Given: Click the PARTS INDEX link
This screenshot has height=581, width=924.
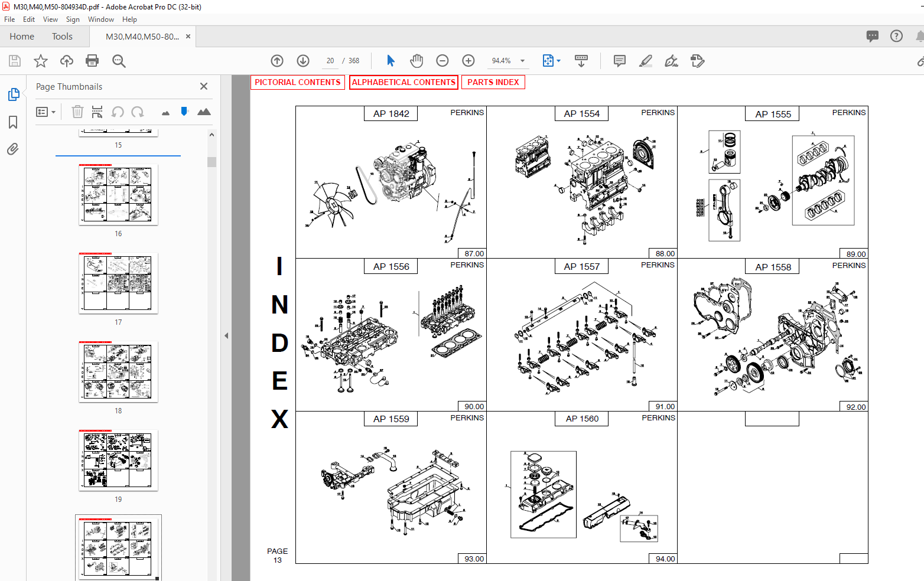Looking at the screenshot, I should tap(493, 82).
